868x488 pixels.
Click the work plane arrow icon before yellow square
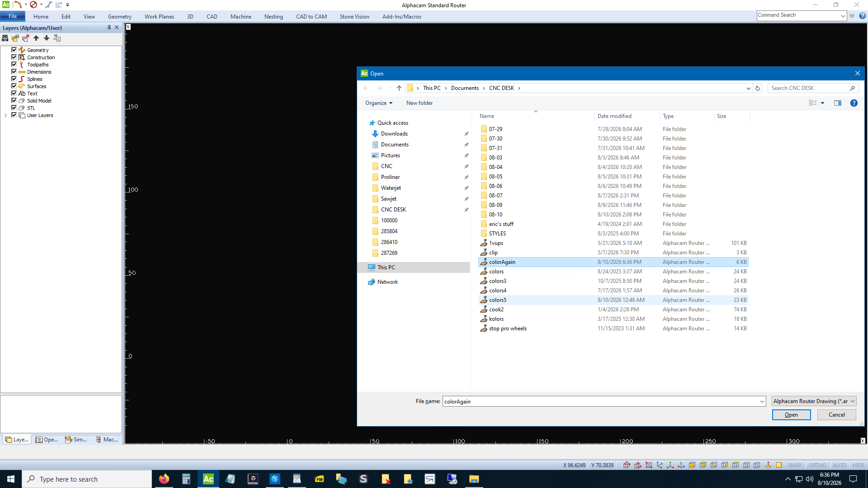point(768,465)
